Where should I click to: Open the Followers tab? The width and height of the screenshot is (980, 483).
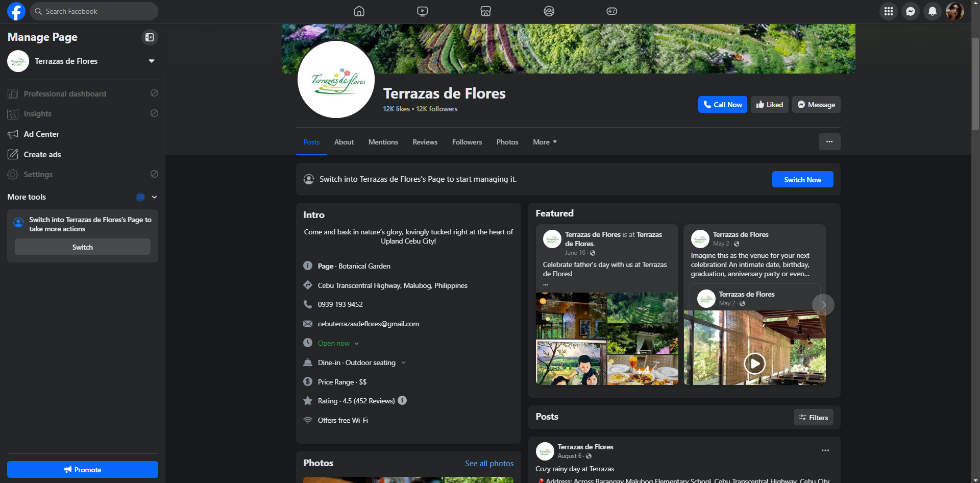click(x=467, y=142)
